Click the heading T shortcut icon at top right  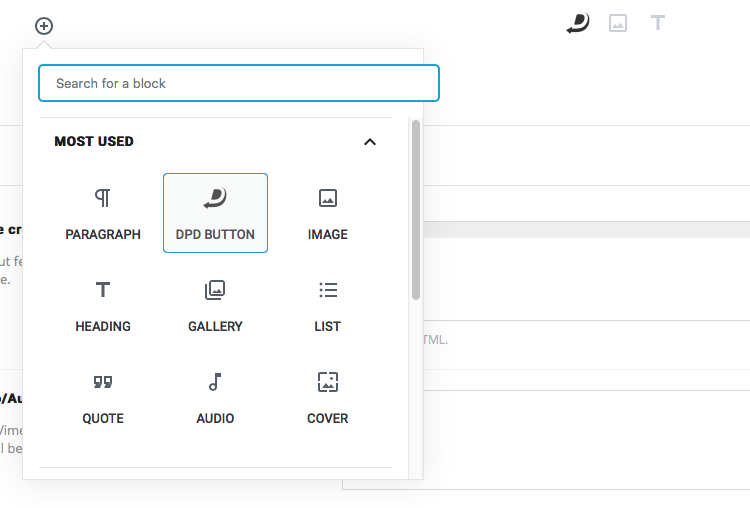tap(658, 23)
